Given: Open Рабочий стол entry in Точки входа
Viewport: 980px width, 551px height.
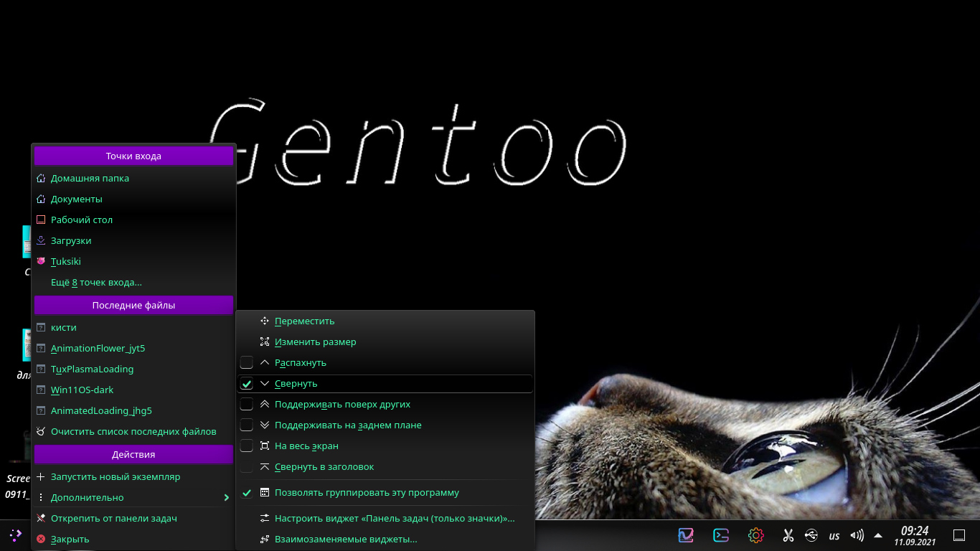Looking at the screenshot, I should click(133, 220).
